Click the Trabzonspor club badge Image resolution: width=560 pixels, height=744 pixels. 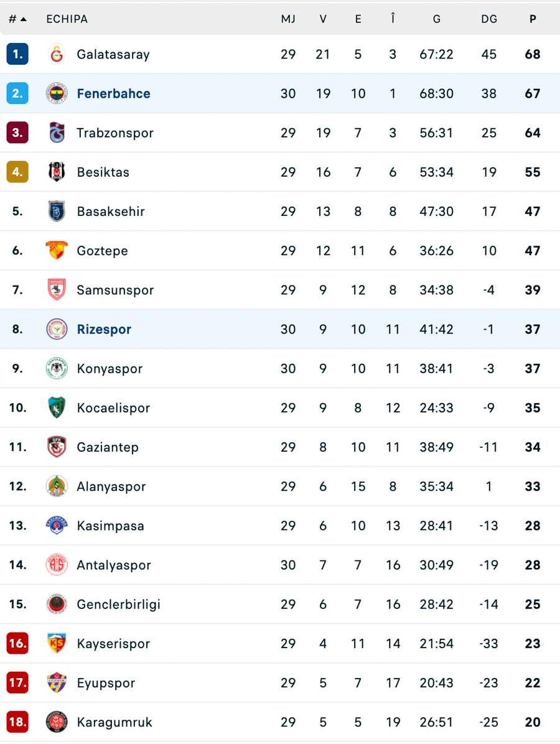[57, 133]
